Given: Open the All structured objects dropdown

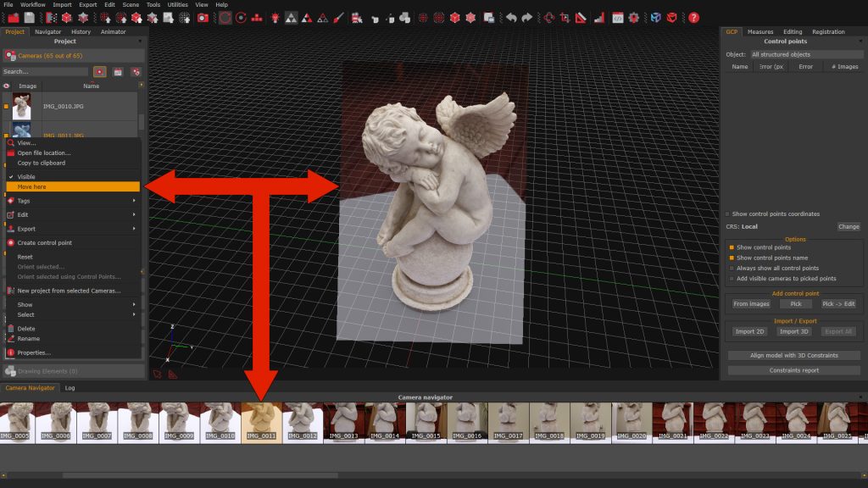Looking at the screenshot, I should pyautogui.click(x=806, y=54).
